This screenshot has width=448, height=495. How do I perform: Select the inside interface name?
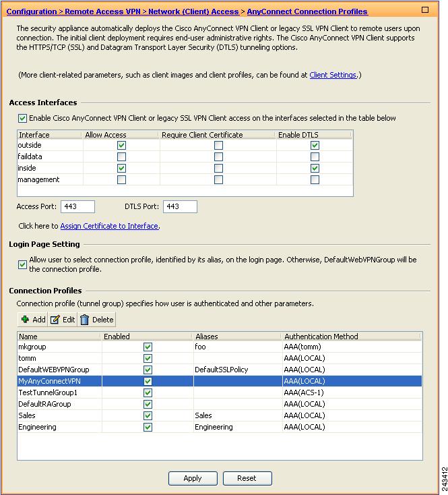[27, 168]
